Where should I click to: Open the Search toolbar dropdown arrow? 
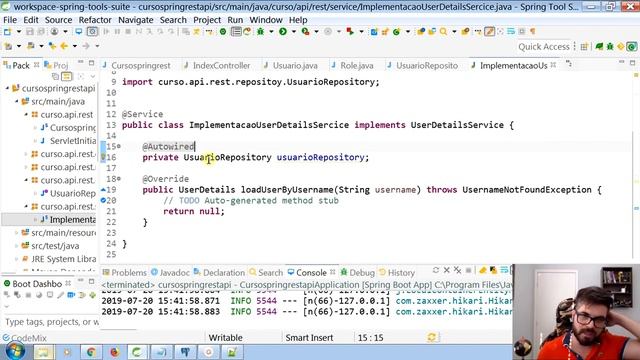pos(454,31)
